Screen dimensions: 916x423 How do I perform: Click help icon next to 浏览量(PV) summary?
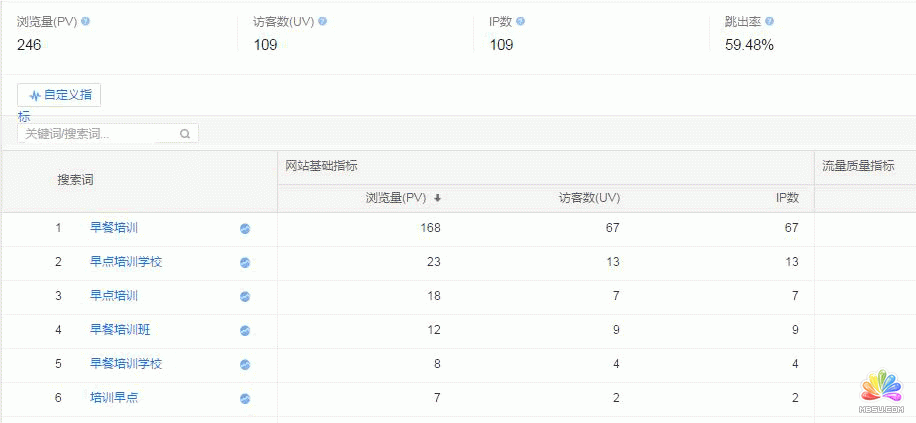pyautogui.click(x=85, y=21)
